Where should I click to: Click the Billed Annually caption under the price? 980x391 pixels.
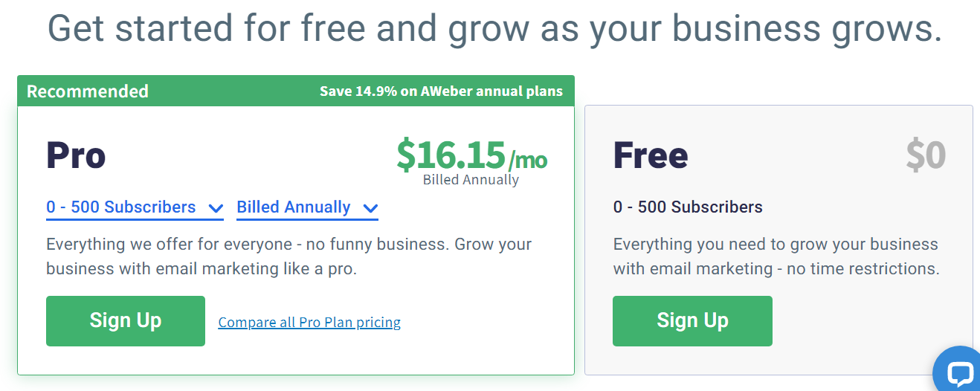click(471, 180)
